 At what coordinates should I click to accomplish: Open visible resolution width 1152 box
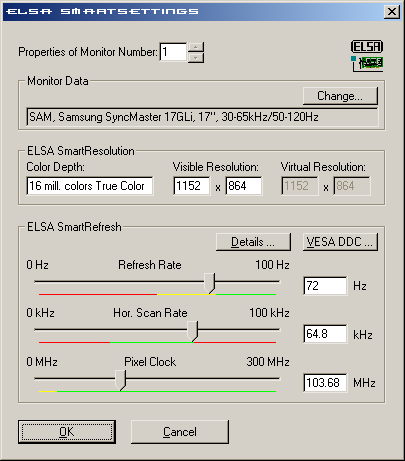(x=192, y=186)
